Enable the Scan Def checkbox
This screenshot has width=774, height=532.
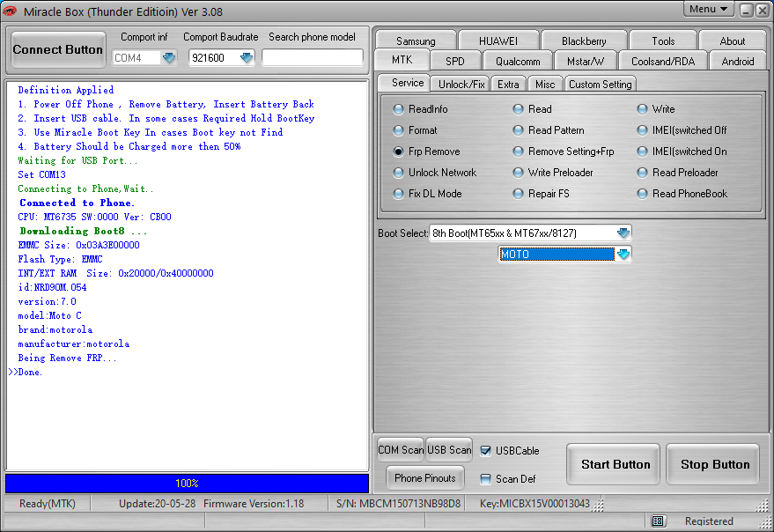(486, 478)
